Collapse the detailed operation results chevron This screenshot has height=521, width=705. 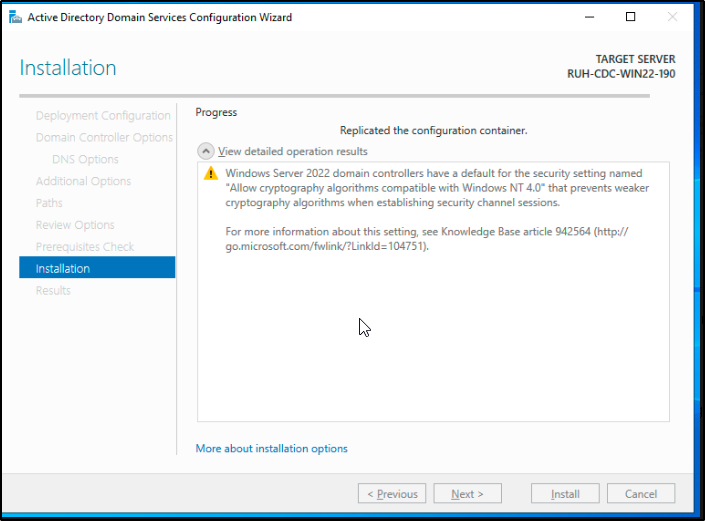(x=205, y=151)
